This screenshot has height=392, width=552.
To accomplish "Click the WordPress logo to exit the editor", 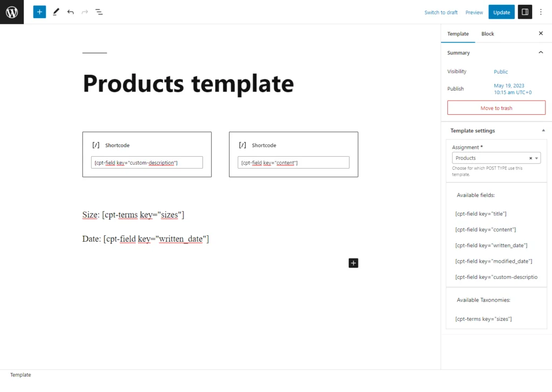I will tap(12, 12).
